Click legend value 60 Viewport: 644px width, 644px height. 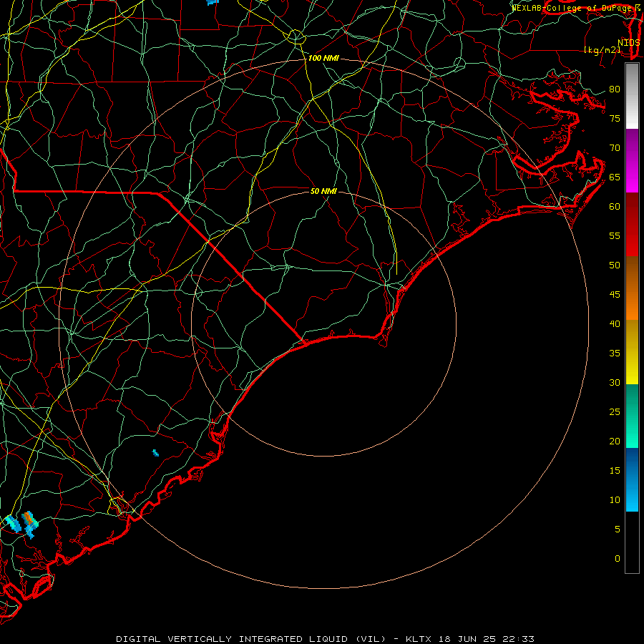pos(615,207)
